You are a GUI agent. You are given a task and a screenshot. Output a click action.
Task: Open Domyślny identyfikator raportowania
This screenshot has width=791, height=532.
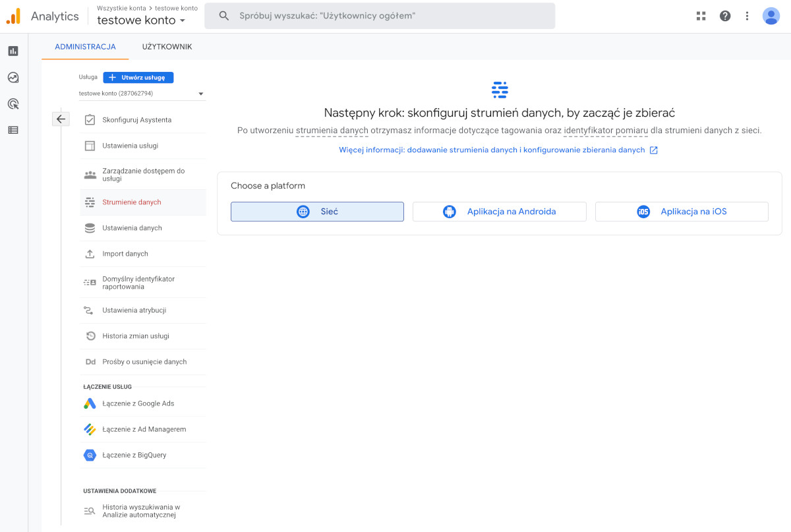pos(143,283)
